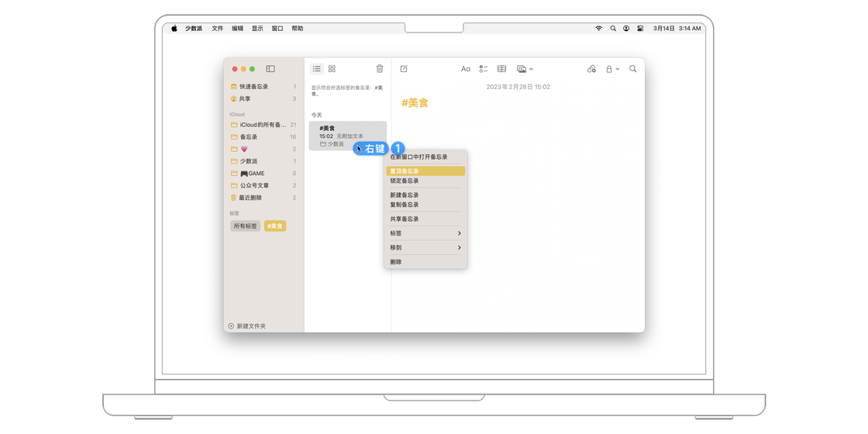Open the 窗口 menu
This screenshot has width=868, height=434.
point(277,28)
